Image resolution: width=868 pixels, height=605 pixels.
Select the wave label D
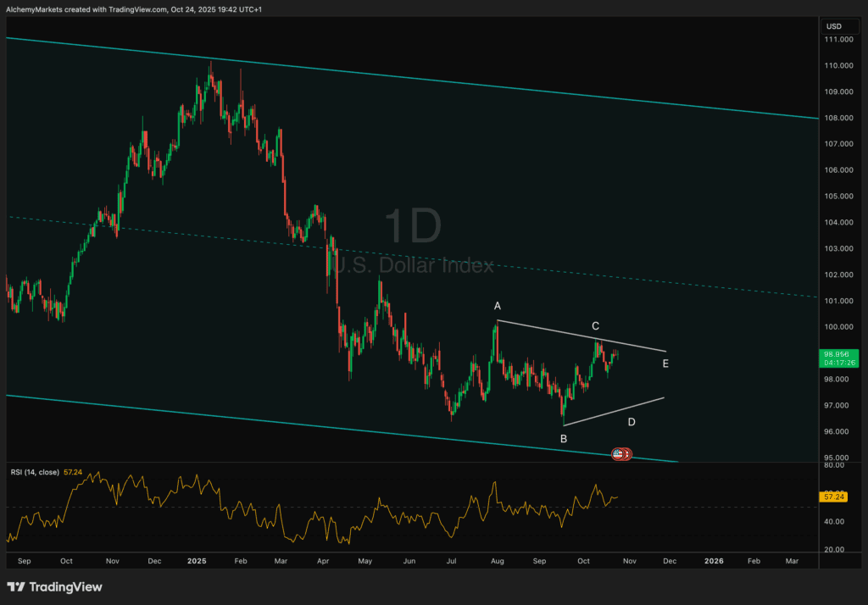click(x=632, y=421)
